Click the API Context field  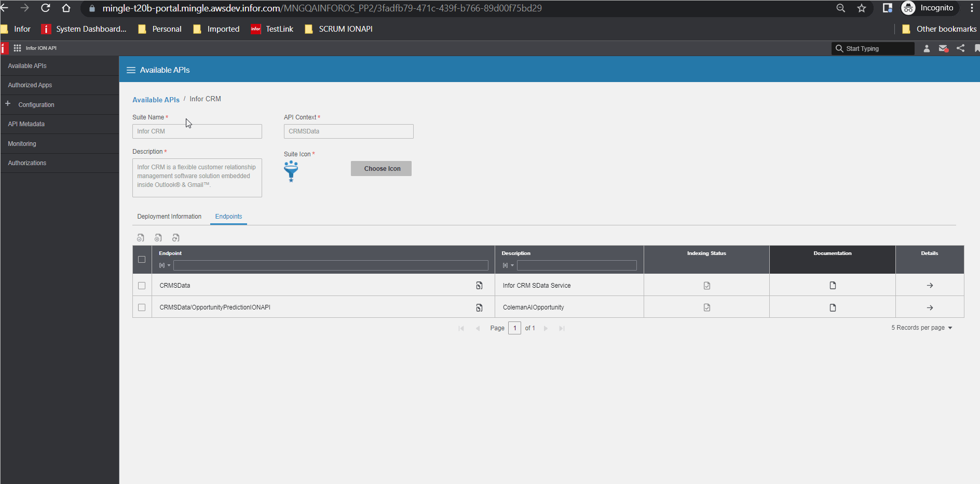click(x=349, y=131)
